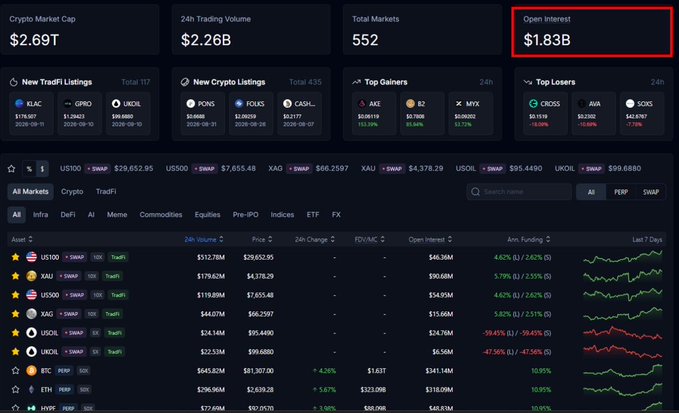Switch ticker to dollar display
Viewport: 679px width, 413px height.
click(x=42, y=169)
